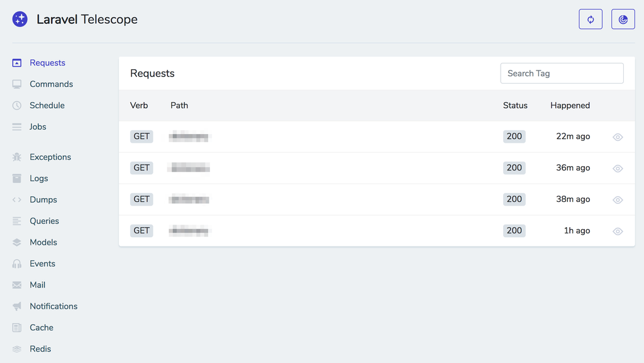View details of the 1h ago request
The image size is (644, 363).
618,231
